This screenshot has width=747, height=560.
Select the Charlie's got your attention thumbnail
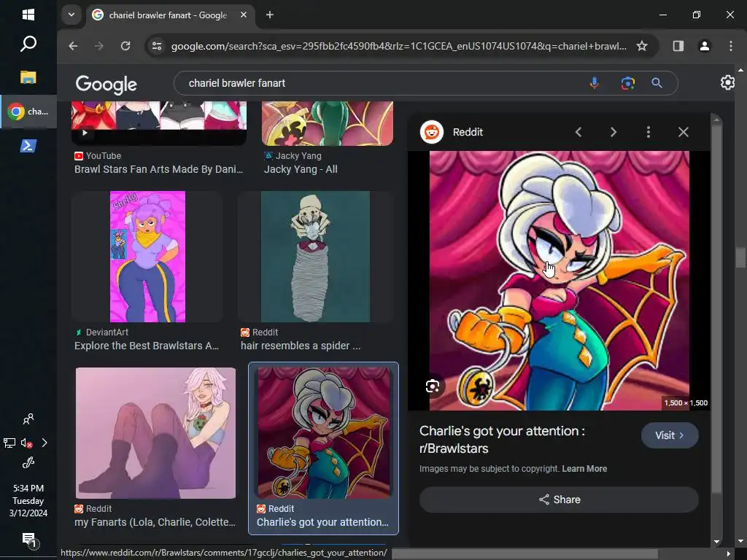[323, 433]
